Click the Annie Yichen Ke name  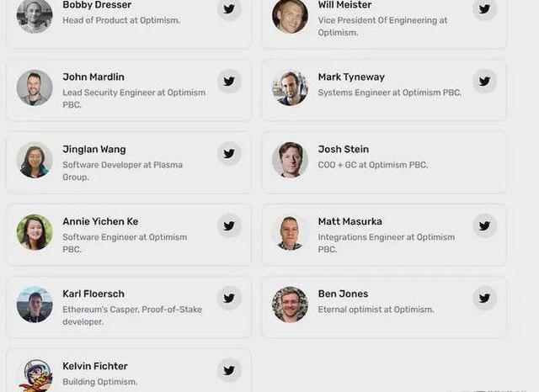pyautogui.click(x=99, y=221)
